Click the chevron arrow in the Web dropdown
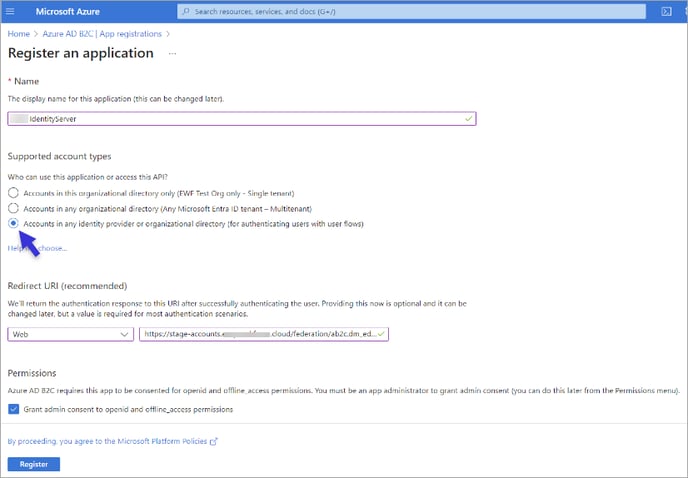The image size is (688, 478). (124, 334)
